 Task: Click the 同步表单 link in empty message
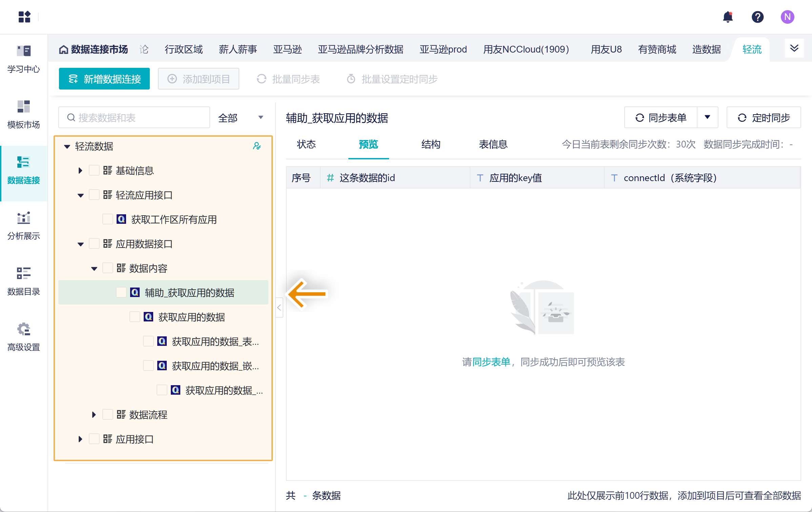[x=491, y=362]
